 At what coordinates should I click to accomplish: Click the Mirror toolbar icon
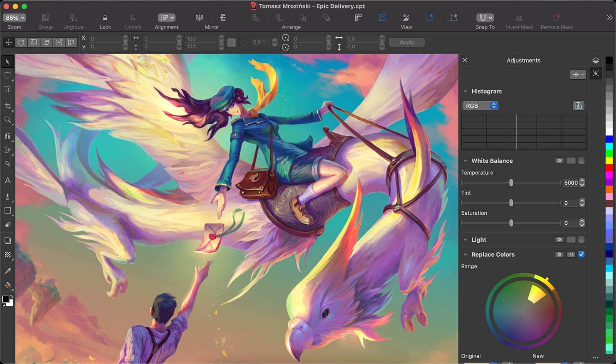click(199, 18)
